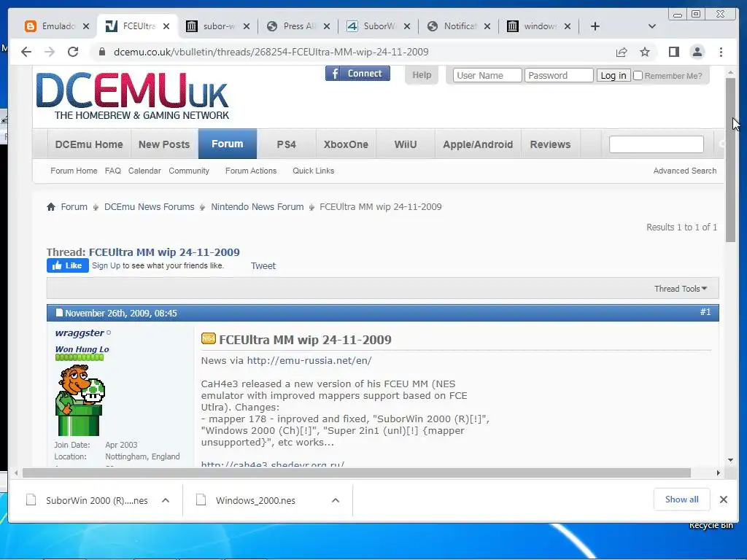Click wraggster's Mario pipe avatar
747x560 pixels.
tap(80, 400)
